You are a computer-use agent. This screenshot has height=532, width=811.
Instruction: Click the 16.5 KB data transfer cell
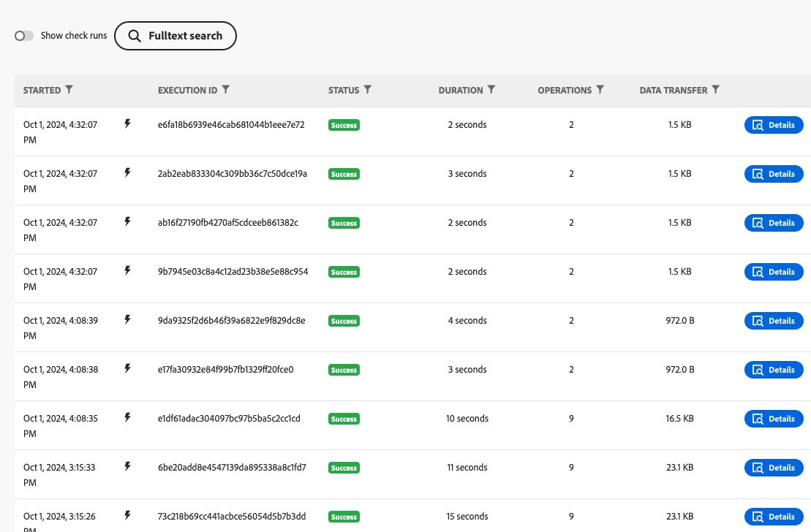[x=679, y=418]
